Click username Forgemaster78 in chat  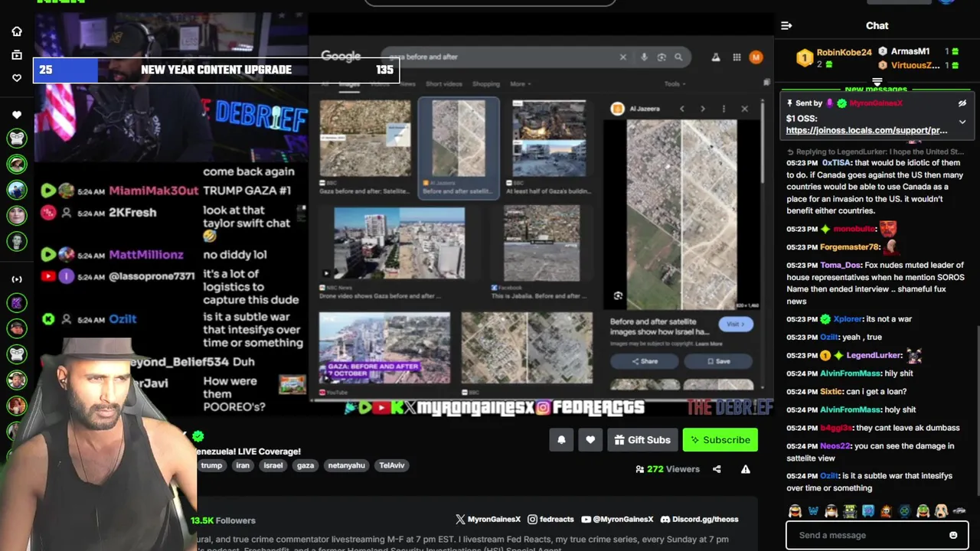point(849,247)
